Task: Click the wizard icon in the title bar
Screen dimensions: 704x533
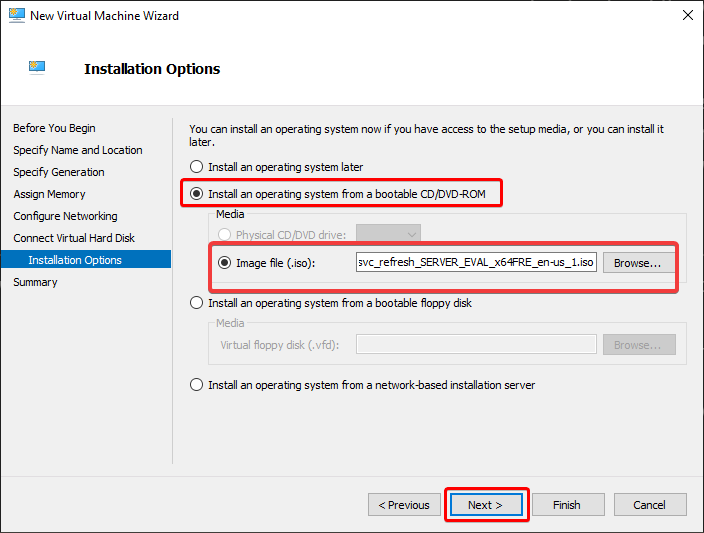Action: (x=17, y=15)
